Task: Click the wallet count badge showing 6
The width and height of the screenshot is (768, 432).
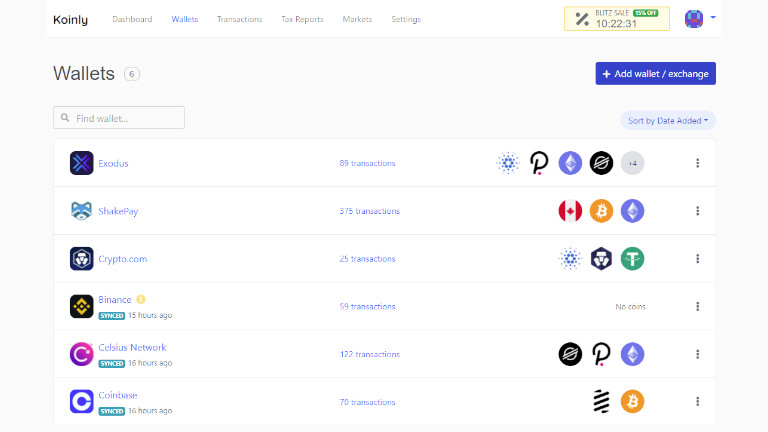Action: click(x=132, y=74)
